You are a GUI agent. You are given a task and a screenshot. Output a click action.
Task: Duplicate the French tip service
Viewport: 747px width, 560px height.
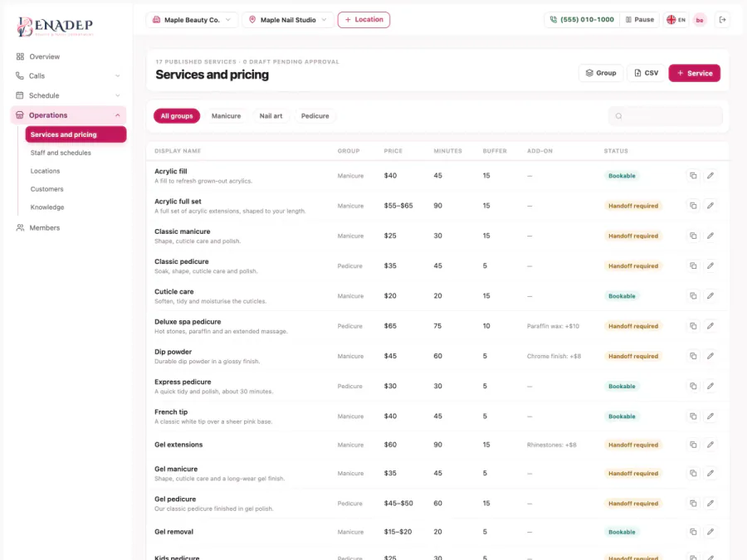click(x=693, y=416)
